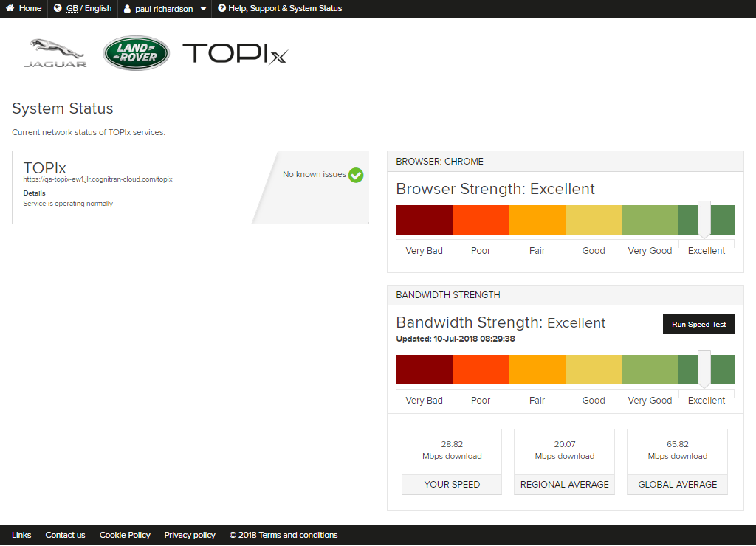756x546 pixels.
Task: Open GB / English language menu
Action: (83, 9)
